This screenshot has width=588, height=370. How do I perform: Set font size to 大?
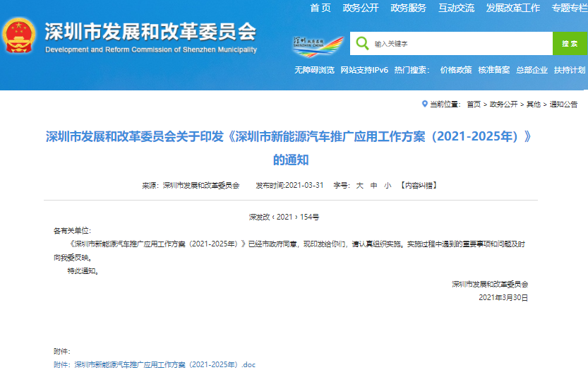359,185
